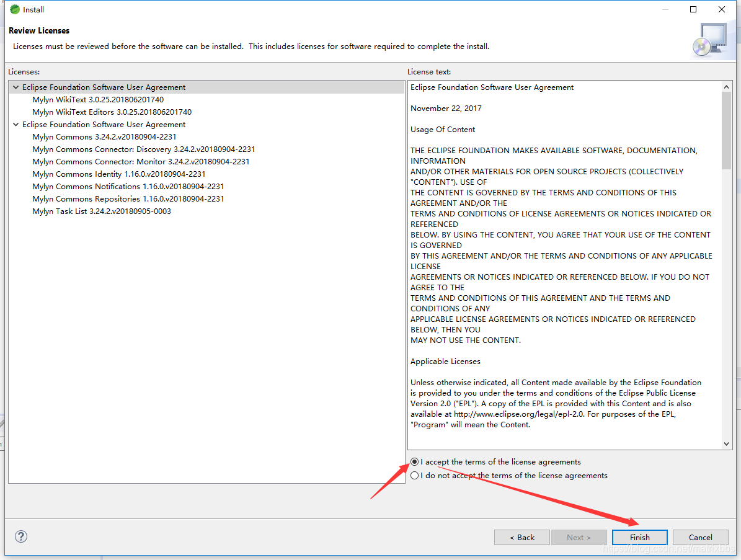The width and height of the screenshot is (741, 560).
Task: Select Mylyn Commons 3.24.2.v20180904-2231
Action: 104,136
